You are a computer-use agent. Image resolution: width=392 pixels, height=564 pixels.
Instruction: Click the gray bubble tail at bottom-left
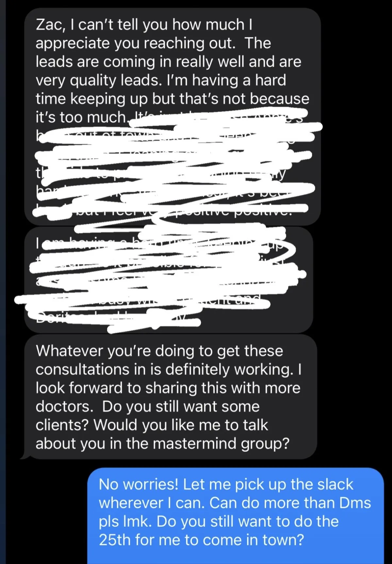pyautogui.click(x=24, y=456)
